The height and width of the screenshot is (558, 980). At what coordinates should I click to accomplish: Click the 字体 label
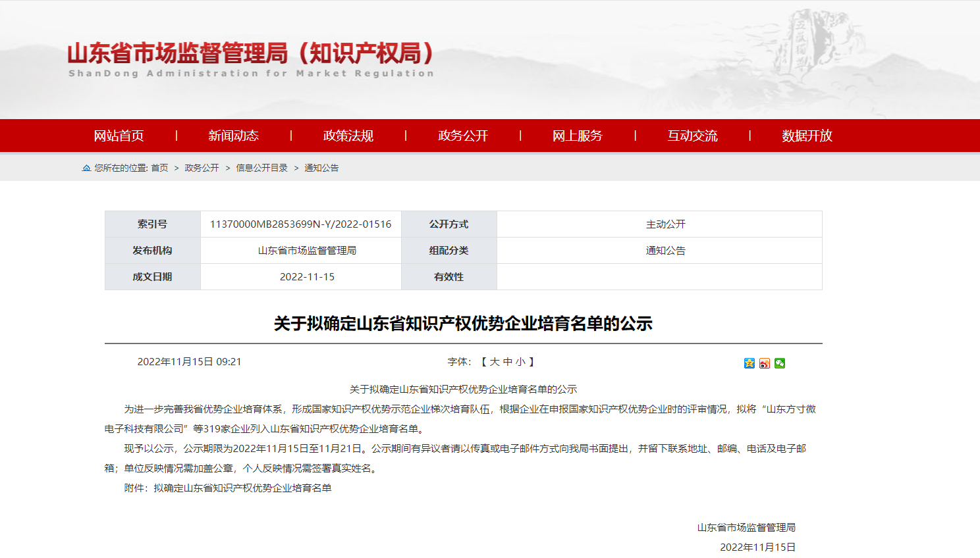click(x=459, y=362)
